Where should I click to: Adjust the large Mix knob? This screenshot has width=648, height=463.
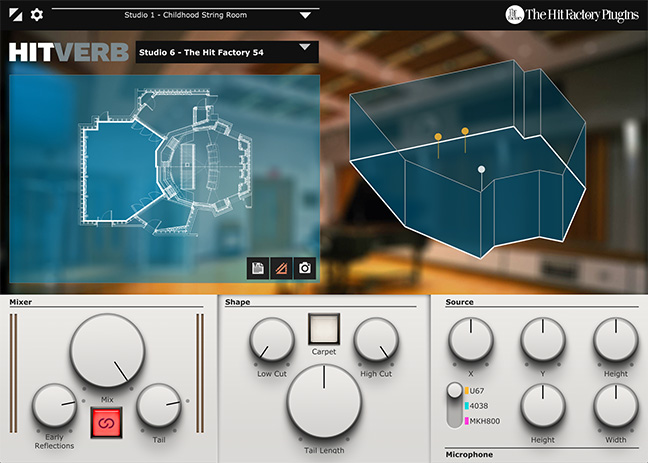[107, 351]
